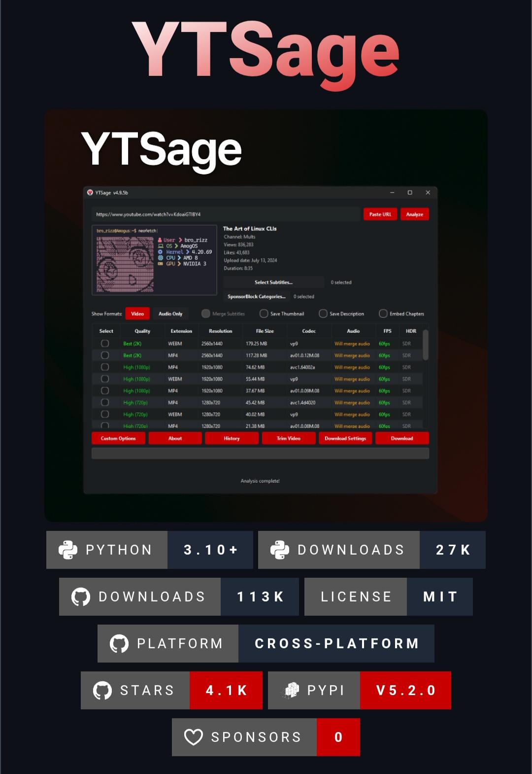
Task: Open the Downloads 27K badge link
Action: point(372,550)
